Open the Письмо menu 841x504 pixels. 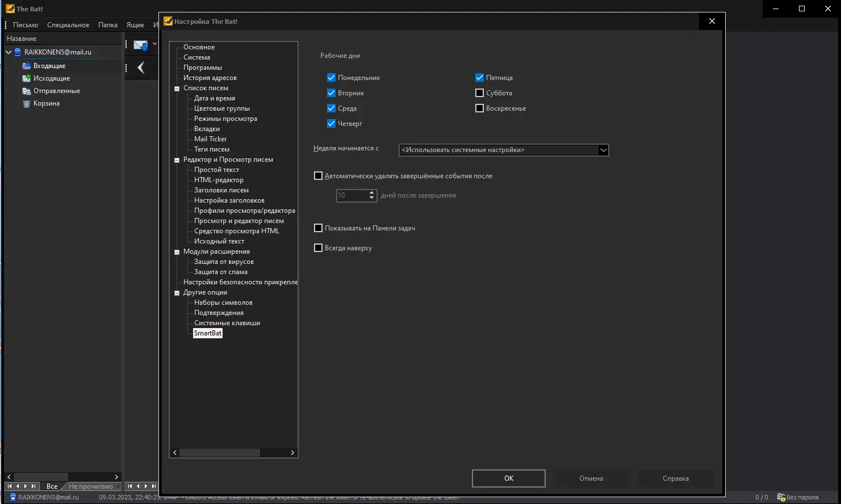[26, 25]
